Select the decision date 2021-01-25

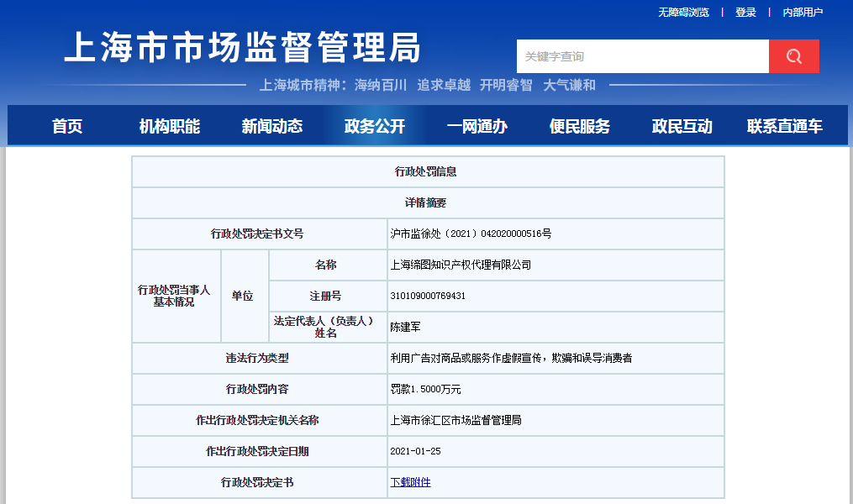click(416, 451)
